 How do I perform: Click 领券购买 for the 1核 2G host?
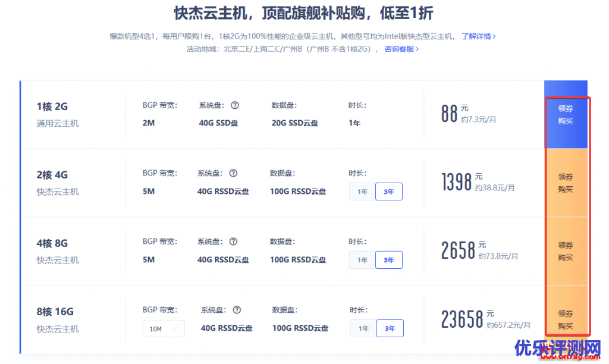pos(566,115)
